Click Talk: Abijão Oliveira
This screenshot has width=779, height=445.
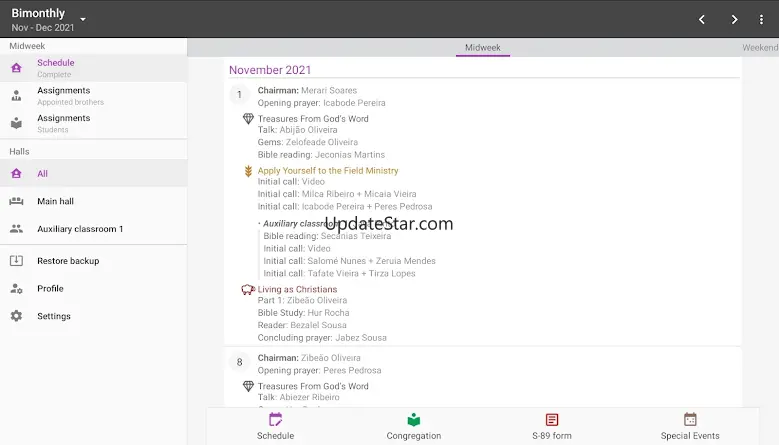click(297, 130)
